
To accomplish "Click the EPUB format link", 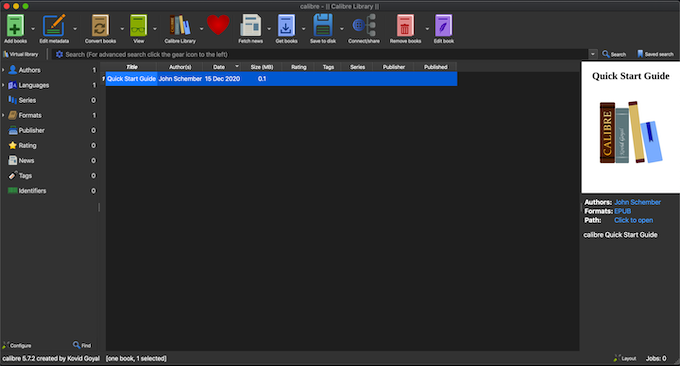I will pos(622,211).
